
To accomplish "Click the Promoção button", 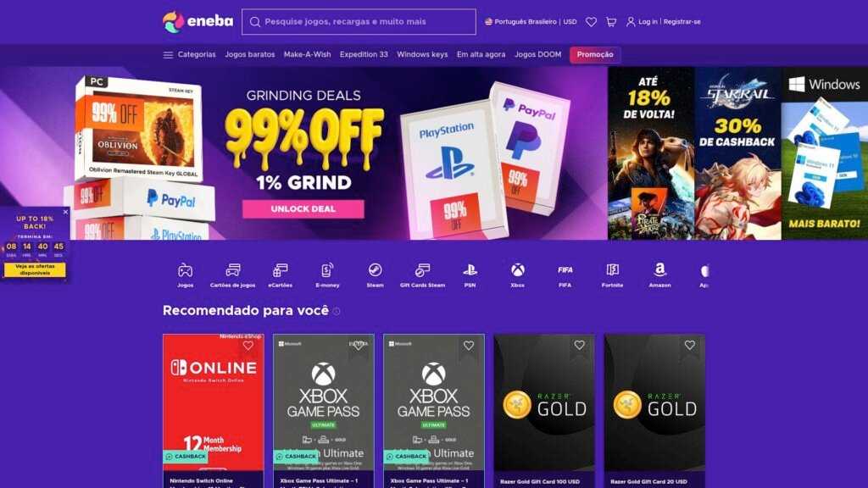I will pos(595,55).
